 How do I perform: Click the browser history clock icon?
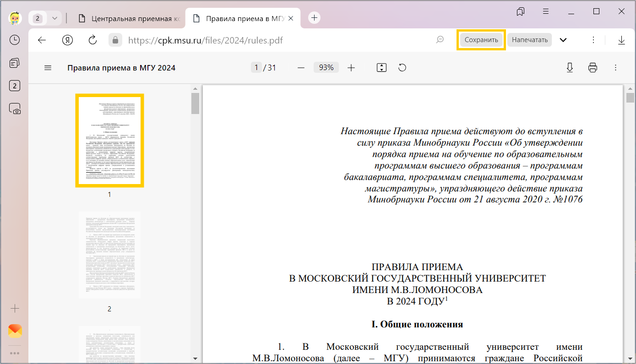(15, 40)
